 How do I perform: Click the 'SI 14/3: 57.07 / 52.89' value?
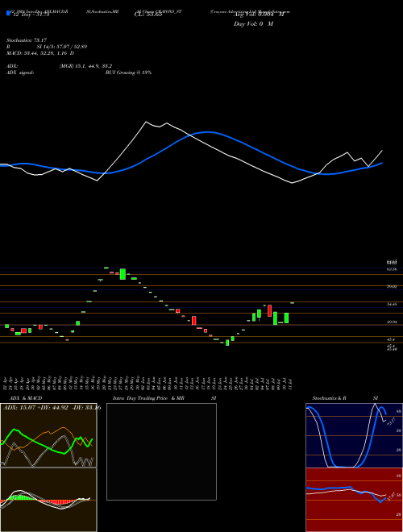click(x=62, y=47)
